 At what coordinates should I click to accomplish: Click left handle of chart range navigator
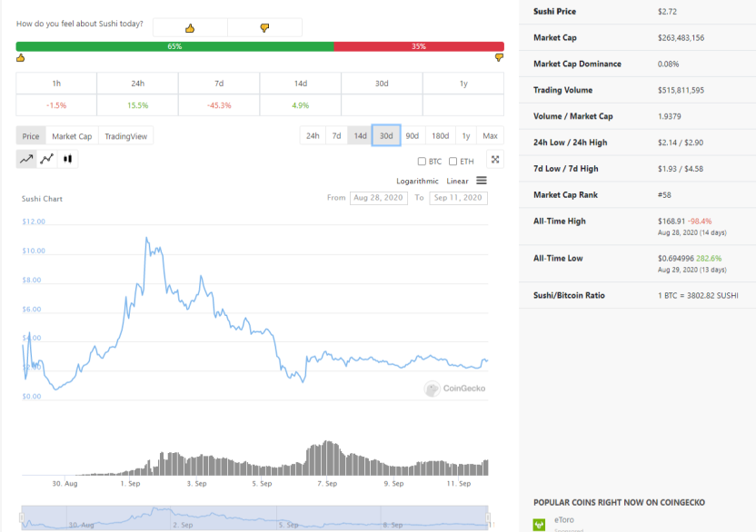tap(22, 518)
